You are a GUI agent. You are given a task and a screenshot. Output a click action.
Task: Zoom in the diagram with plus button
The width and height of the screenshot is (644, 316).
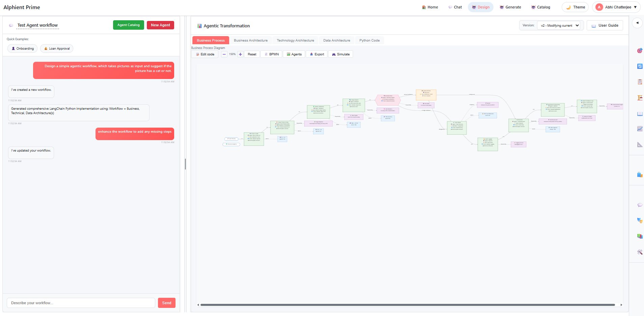coord(240,54)
